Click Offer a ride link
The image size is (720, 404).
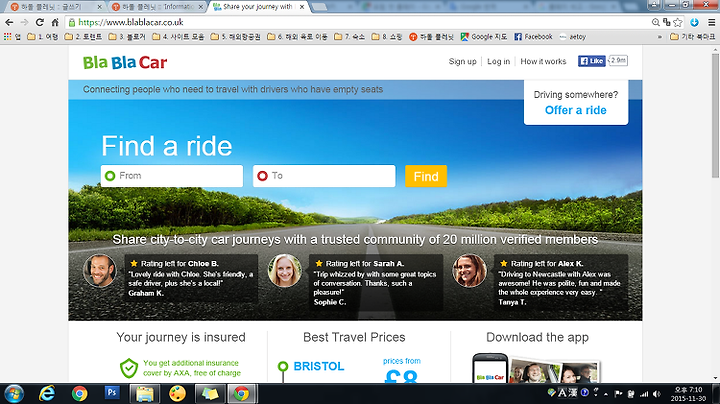pos(575,110)
